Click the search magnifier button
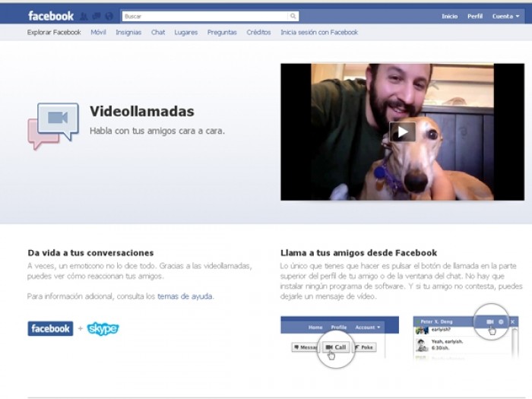Image resolution: width=532 pixels, height=399 pixels. click(x=293, y=16)
